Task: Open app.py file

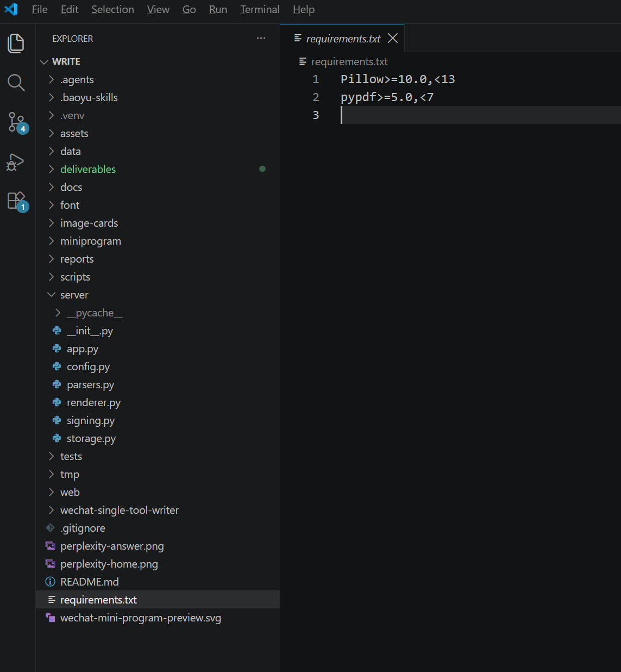Action: (x=158, y=349)
